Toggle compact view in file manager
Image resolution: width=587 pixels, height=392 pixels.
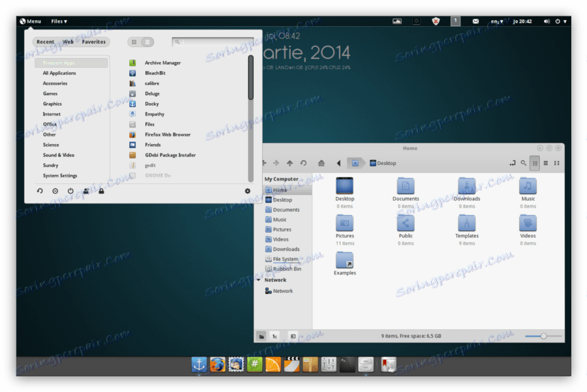click(x=556, y=163)
